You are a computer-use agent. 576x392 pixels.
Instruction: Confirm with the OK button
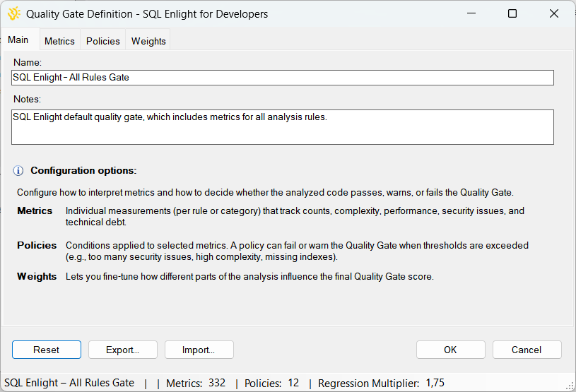(x=450, y=350)
